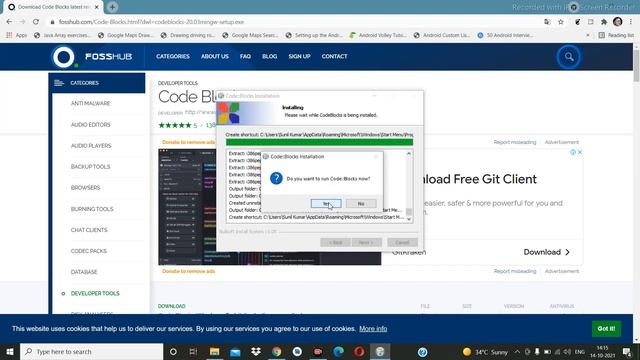Open Opera browser on taskbar
Image resolution: width=640 pixels, height=360 pixels.
pyautogui.click(x=359, y=351)
